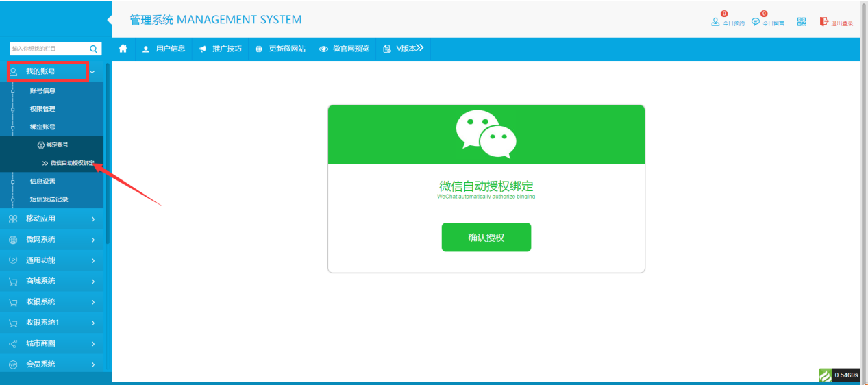Click the sidebar vertical scrollbar
This screenshot has height=385, width=868.
(108, 154)
